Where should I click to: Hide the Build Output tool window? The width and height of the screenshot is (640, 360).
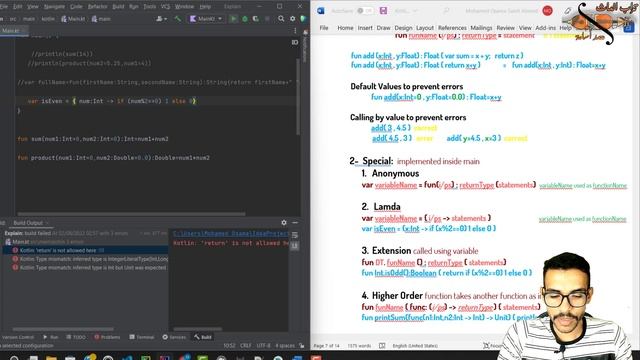pos(295,222)
